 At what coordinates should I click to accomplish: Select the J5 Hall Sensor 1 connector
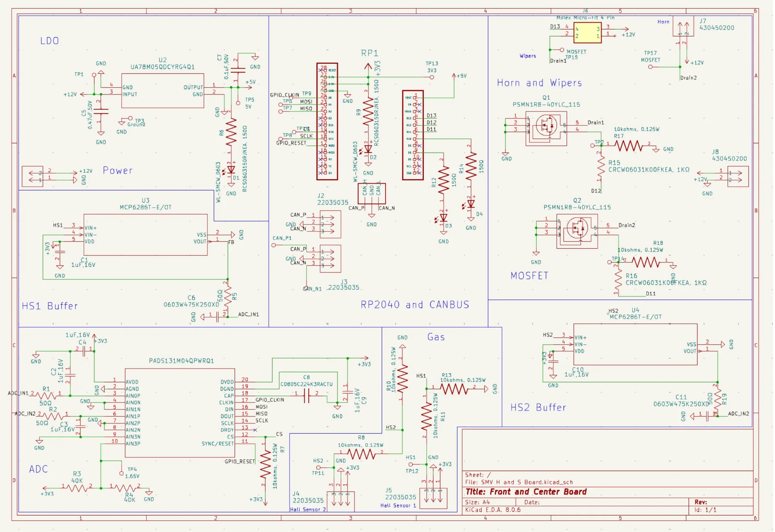pos(434,498)
